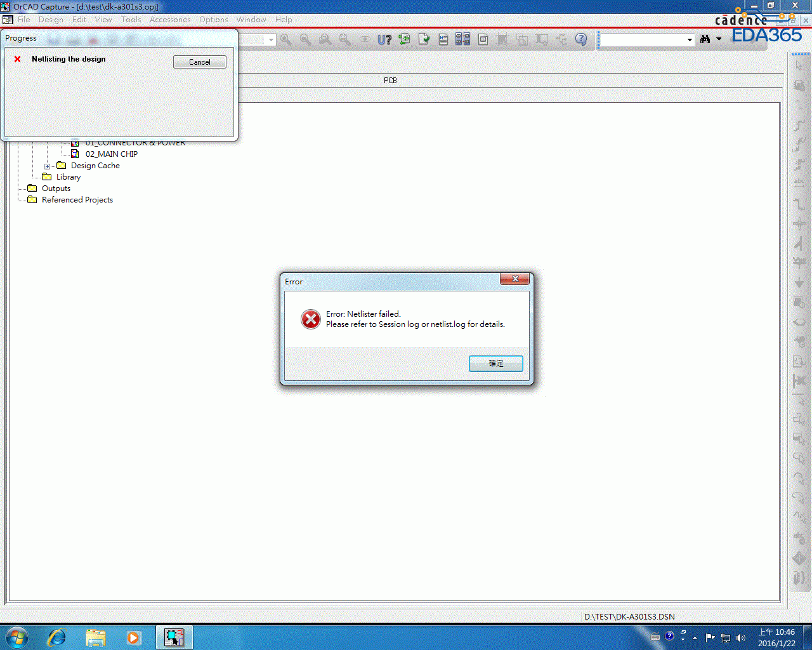Image resolution: width=812 pixels, height=650 pixels.
Task: Select the Place Power tool in palette
Action: point(799,263)
